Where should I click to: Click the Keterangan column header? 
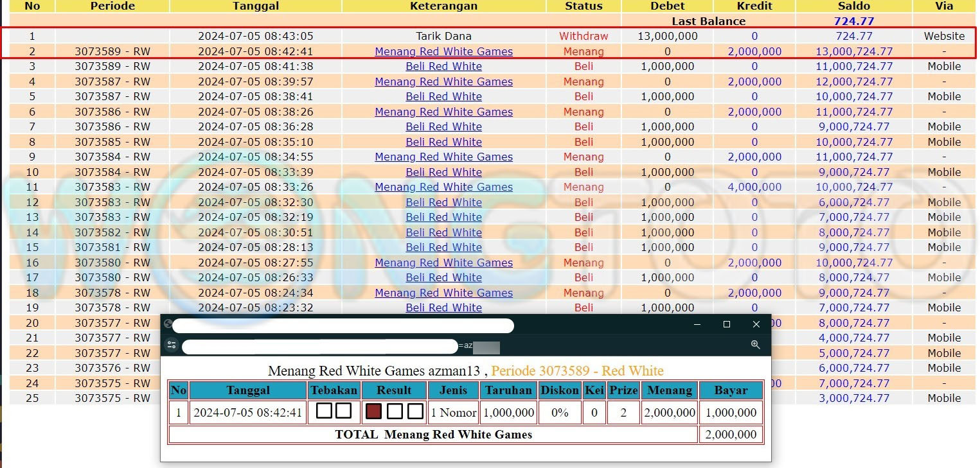(443, 6)
